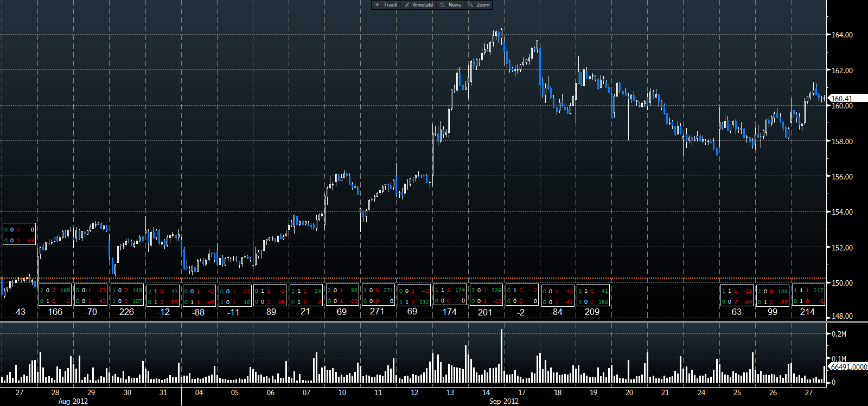This screenshot has width=868, height=406.
Task: Click the large white daily total 21
Action: point(305,311)
